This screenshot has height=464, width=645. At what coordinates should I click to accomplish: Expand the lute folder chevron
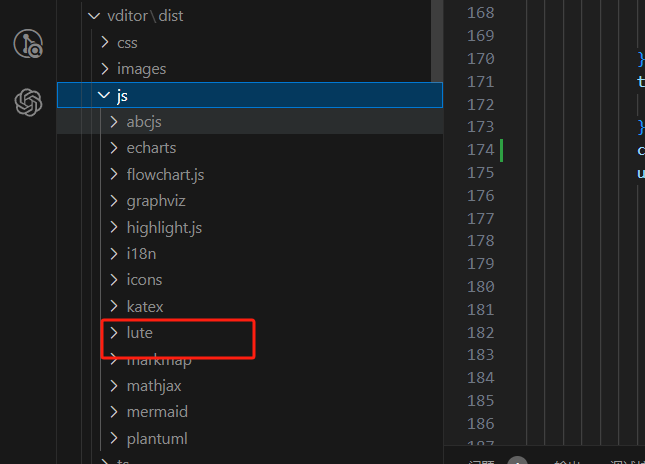click(114, 332)
